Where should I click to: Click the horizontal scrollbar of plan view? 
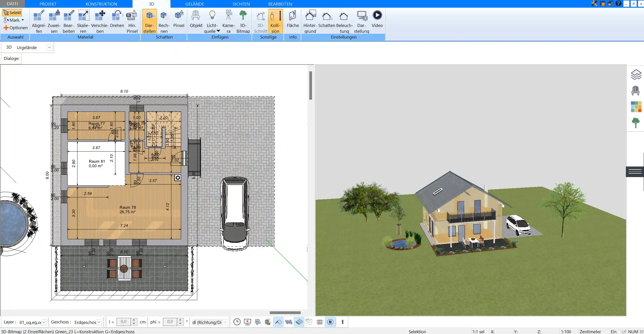[x=285, y=313]
